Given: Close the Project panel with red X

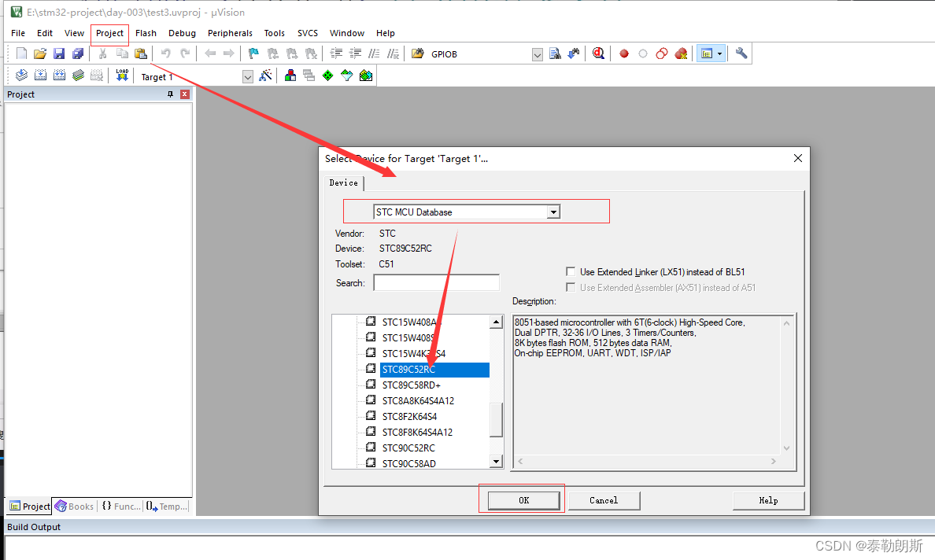Looking at the screenshot, I should (185, 94).
